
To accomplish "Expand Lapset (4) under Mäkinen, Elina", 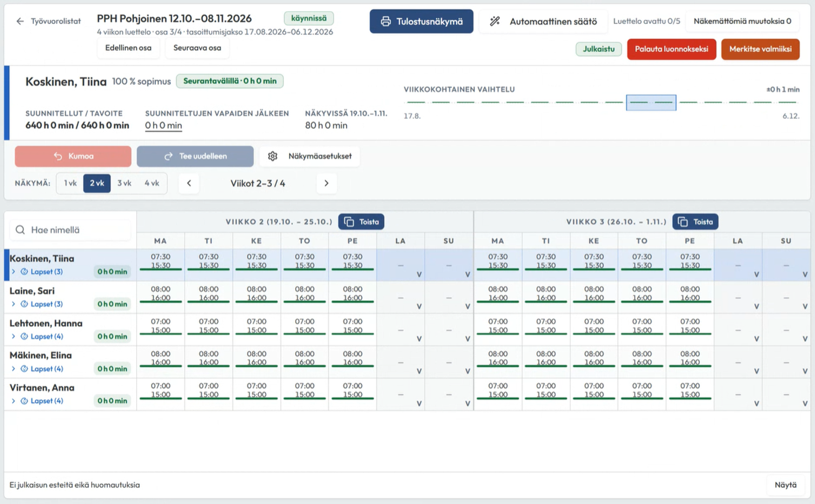I will click(38, 369).
